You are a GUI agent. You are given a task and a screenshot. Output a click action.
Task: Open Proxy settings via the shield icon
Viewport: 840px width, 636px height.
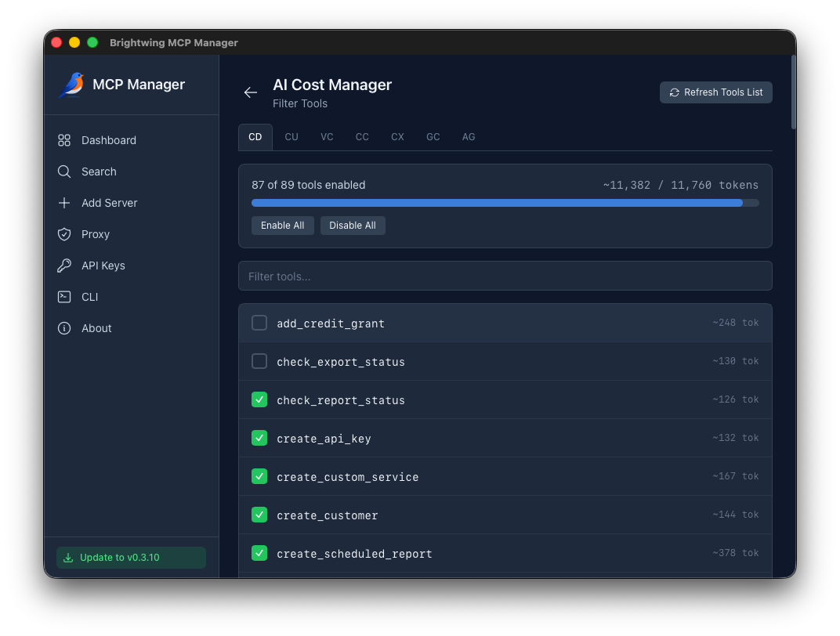coord(63,234)
